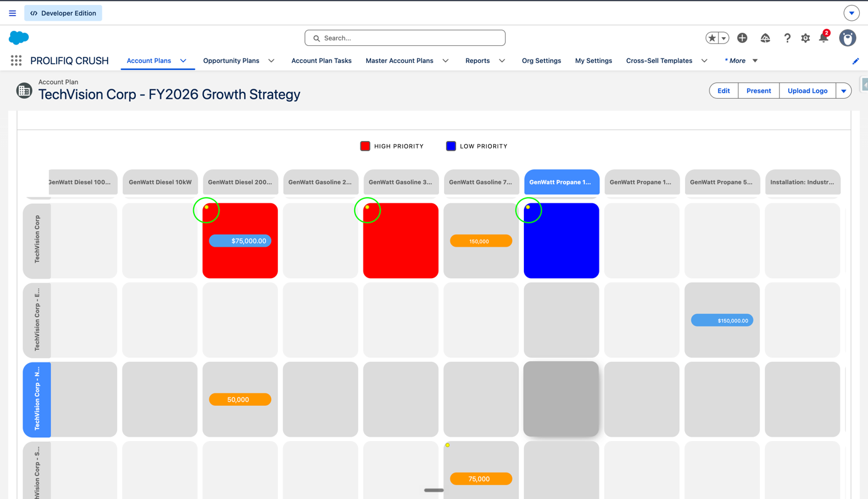Select the blue highlighted GenWatt Propane header
The image size is (868, 499).
pyautogui.click(x=562, y=182)
